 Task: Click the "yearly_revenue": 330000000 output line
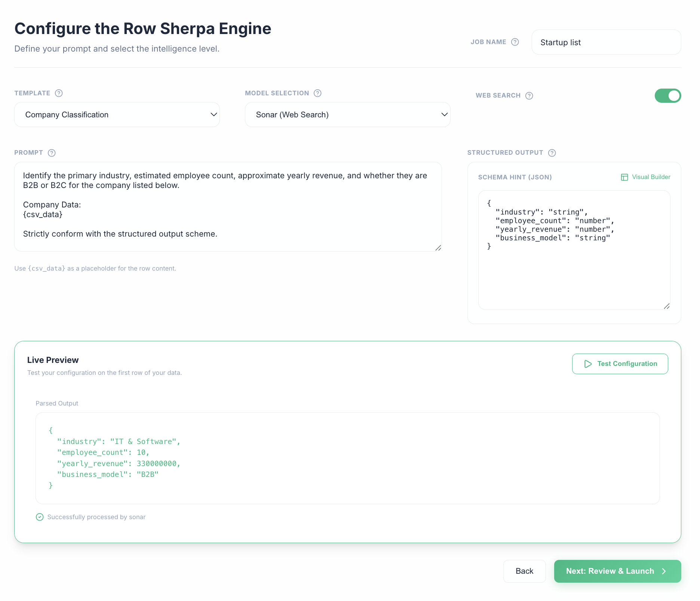[x=119, y=463]
